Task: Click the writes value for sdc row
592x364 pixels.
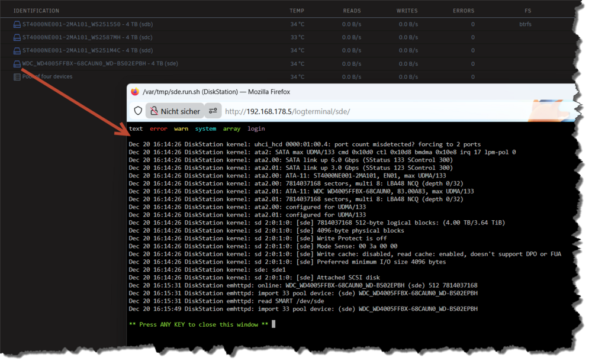Action: (408, 37)
